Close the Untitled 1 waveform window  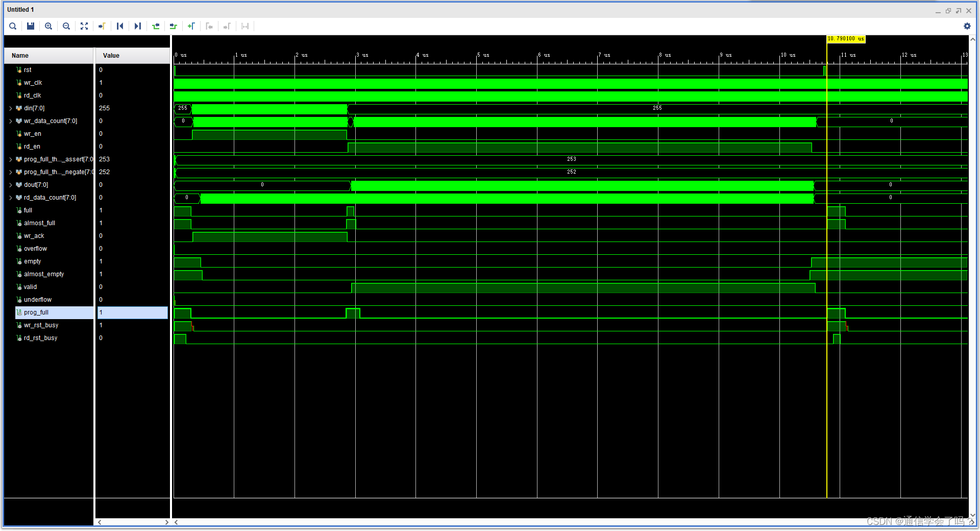coord(969,11)
